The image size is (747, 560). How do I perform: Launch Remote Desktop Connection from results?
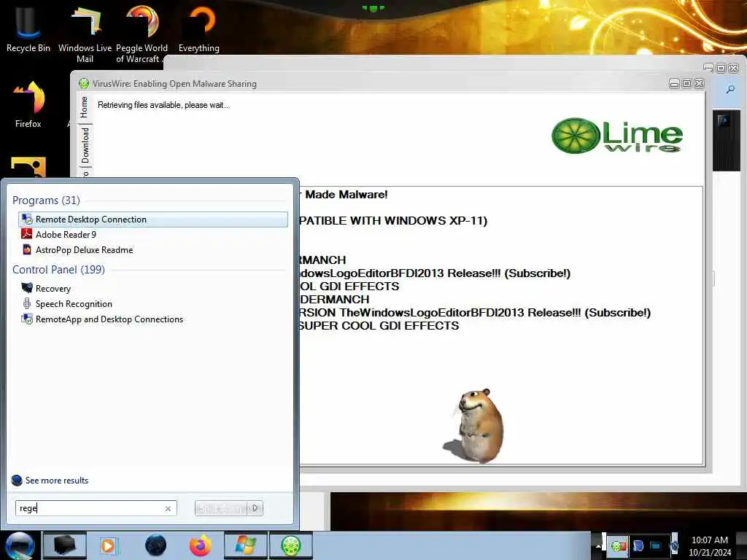pos(153,219)
